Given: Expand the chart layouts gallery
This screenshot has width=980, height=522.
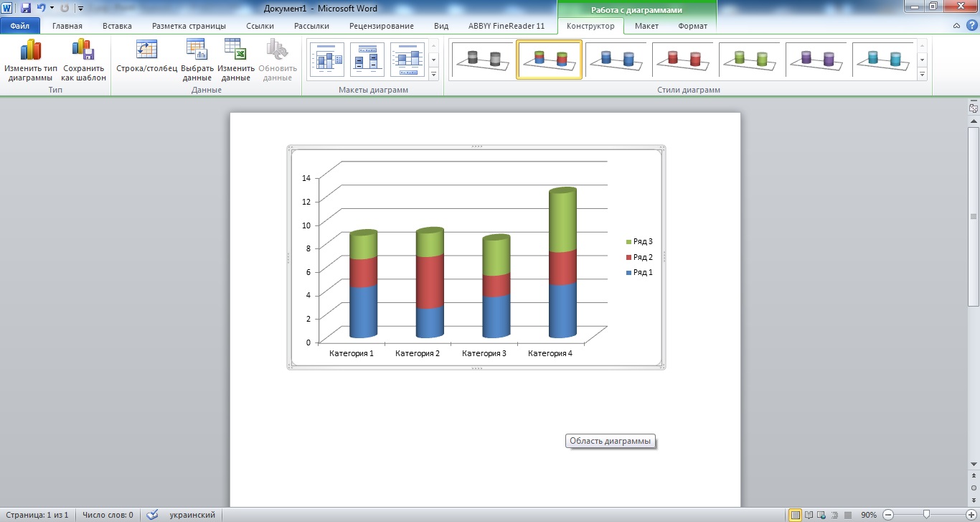Looking at the screenshot, I should [x=433, y=74].
